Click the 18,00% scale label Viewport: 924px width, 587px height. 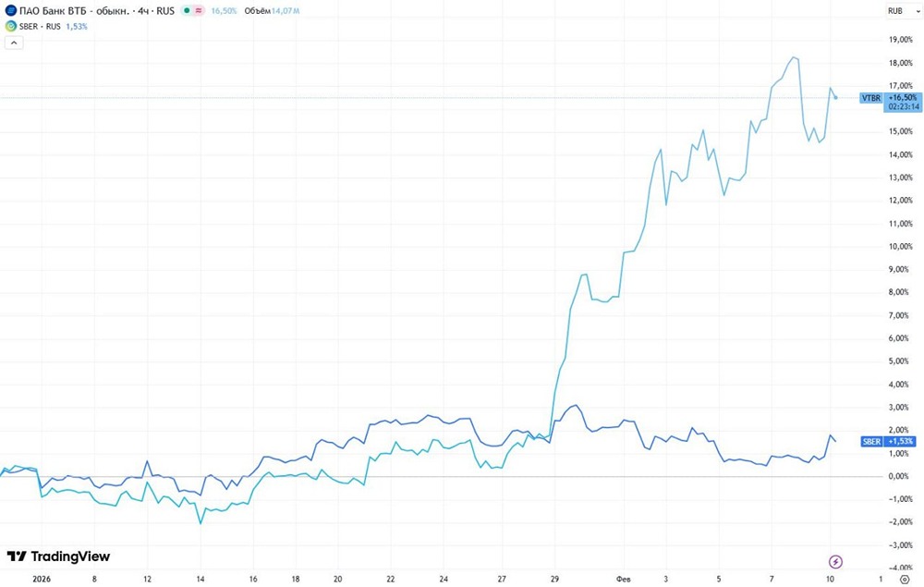click(900, 63)
